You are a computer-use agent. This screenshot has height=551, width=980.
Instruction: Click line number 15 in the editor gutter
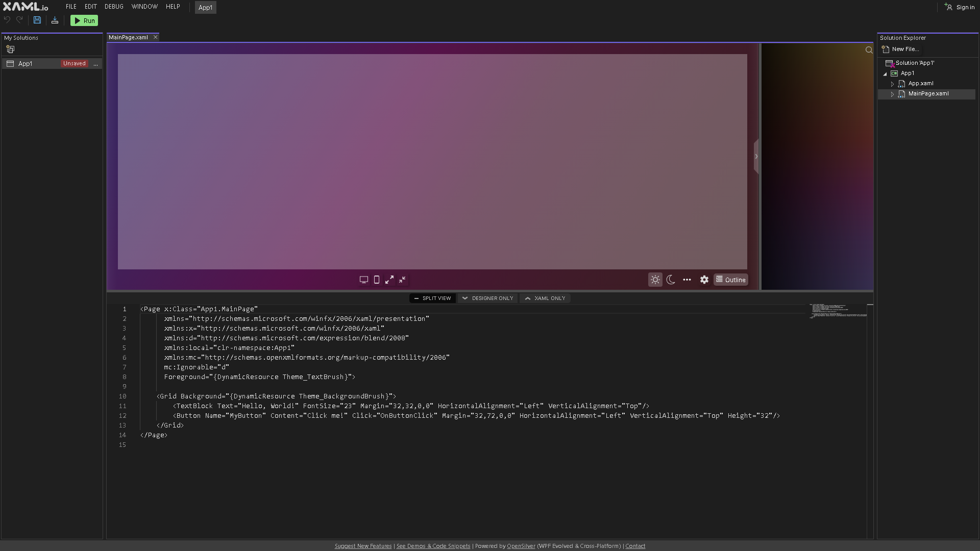[x=122, y=445]
